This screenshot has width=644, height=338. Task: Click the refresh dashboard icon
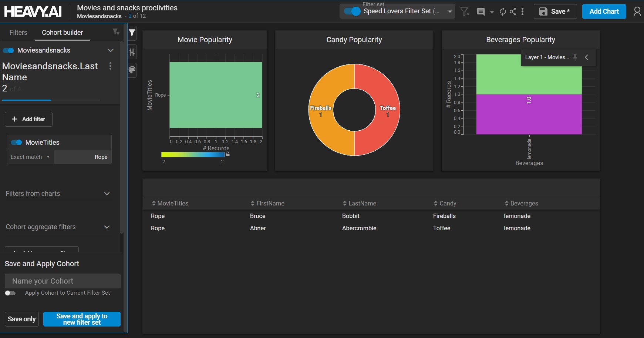(x=502, y=12)
